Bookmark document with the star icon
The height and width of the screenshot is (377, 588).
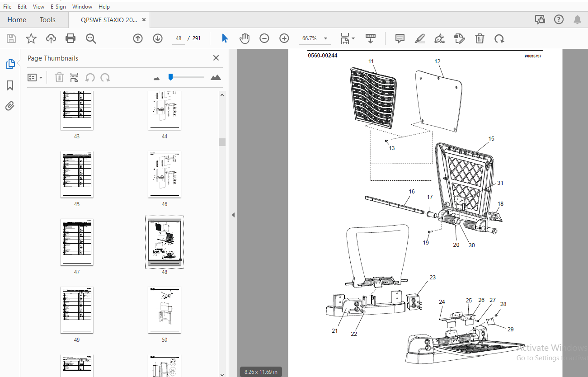(31, 38)
